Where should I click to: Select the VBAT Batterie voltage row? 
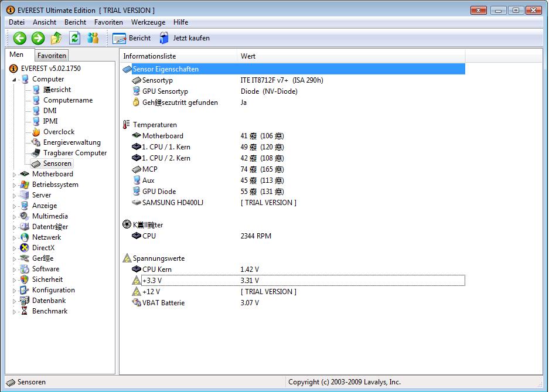tap(163, 303)
